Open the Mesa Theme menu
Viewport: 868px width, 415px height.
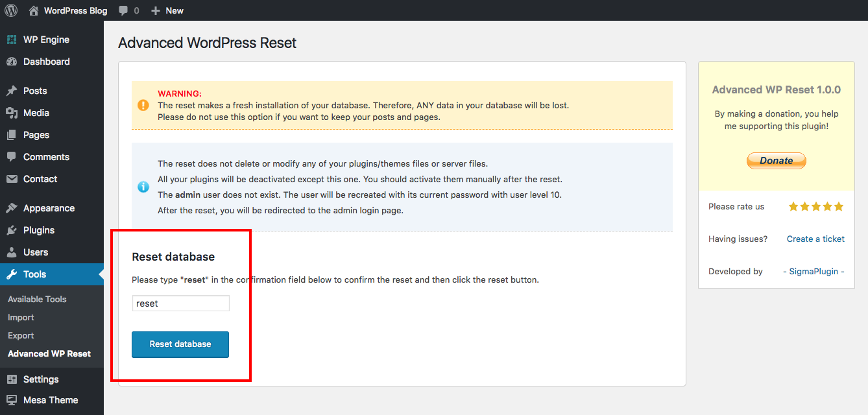coord(52,400)
